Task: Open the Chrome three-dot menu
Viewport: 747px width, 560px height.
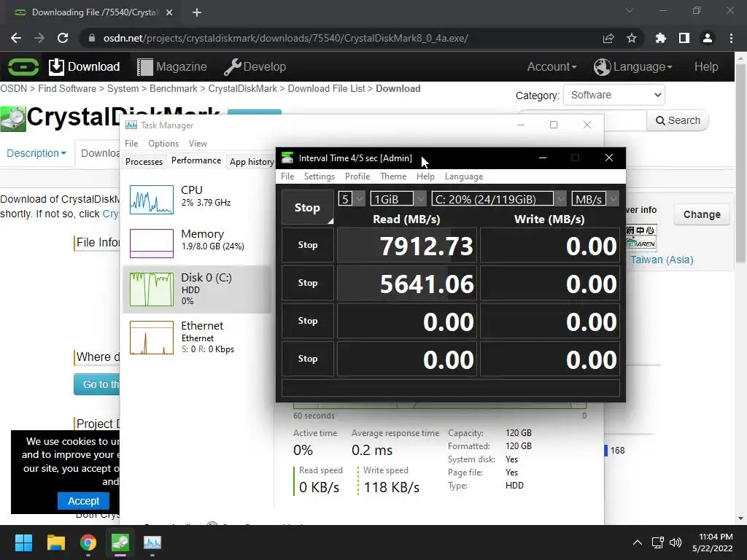Action: pyautogui.click(x=731, y=38)
